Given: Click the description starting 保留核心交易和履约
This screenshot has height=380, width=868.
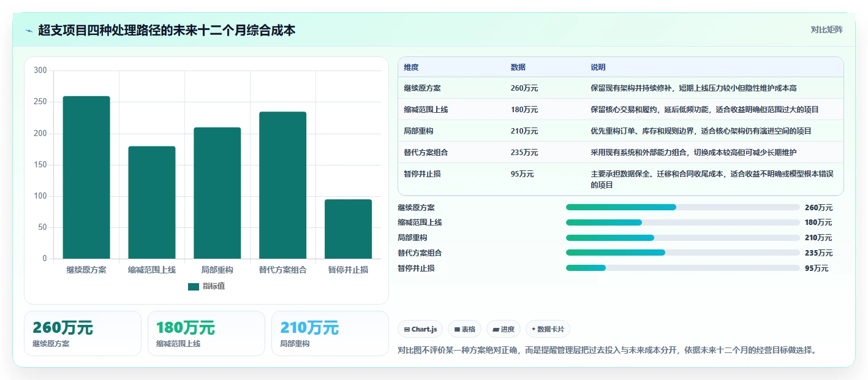Looking at the screenshot, I should click(x=704, y=110).
